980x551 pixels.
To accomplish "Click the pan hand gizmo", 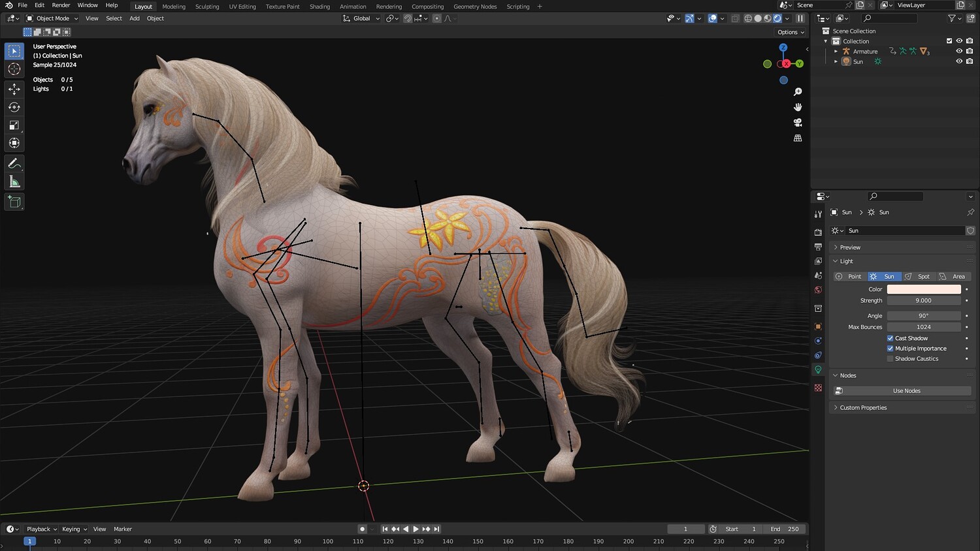I will point(798,107).
